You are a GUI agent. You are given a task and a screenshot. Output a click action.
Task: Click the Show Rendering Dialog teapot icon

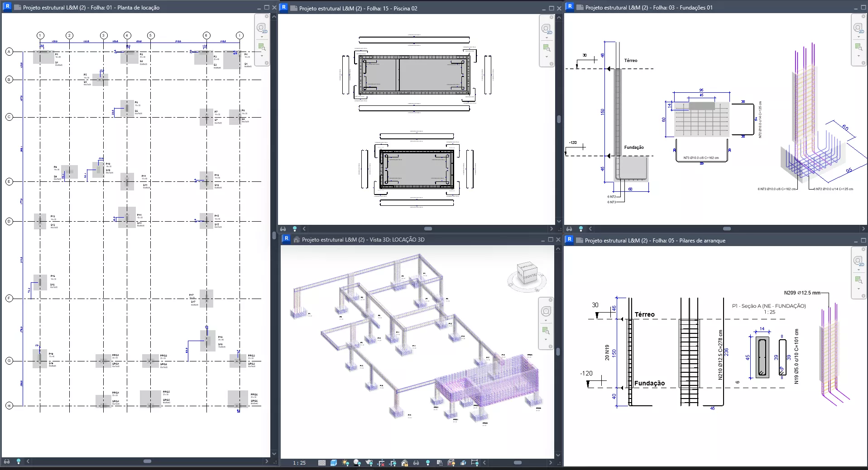pyautogui.click(x=369, y=463)
